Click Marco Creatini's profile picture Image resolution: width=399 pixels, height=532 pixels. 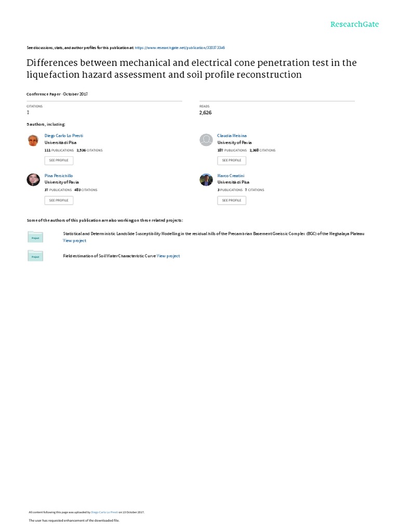(x=206, y=180)
